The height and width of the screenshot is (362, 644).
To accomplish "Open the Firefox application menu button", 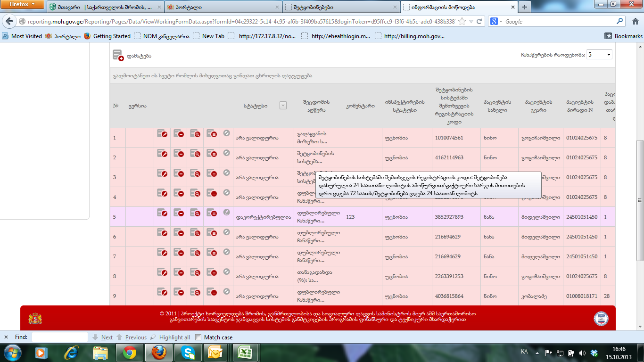I will pos(22,5).
